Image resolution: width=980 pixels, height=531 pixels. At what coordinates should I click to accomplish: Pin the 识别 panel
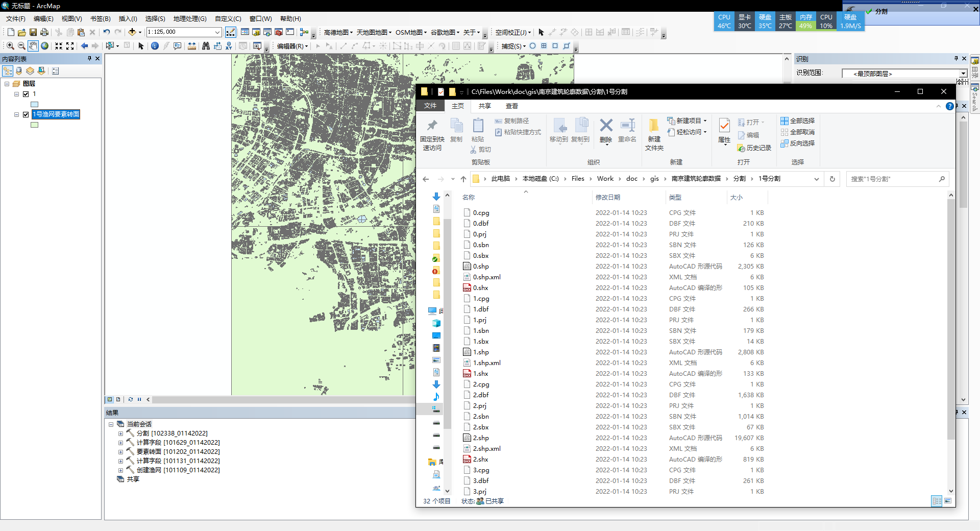tap(956, 59)
